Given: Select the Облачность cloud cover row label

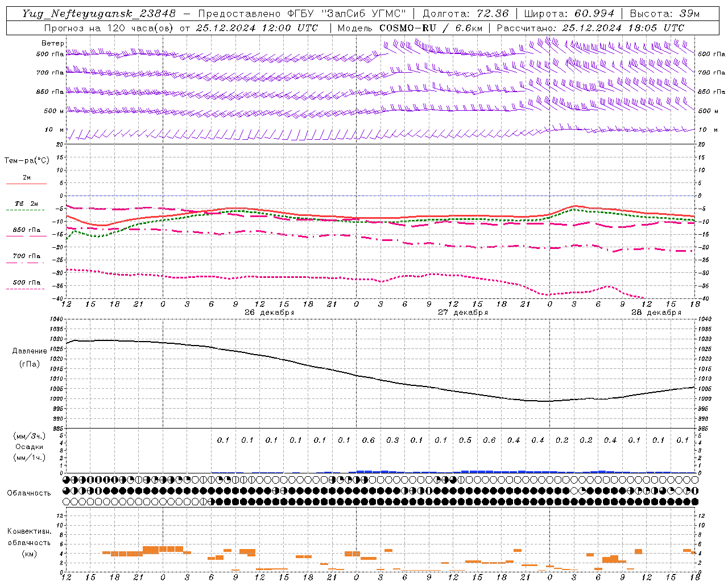Looking at the screenshot, I should click(29, 493).
